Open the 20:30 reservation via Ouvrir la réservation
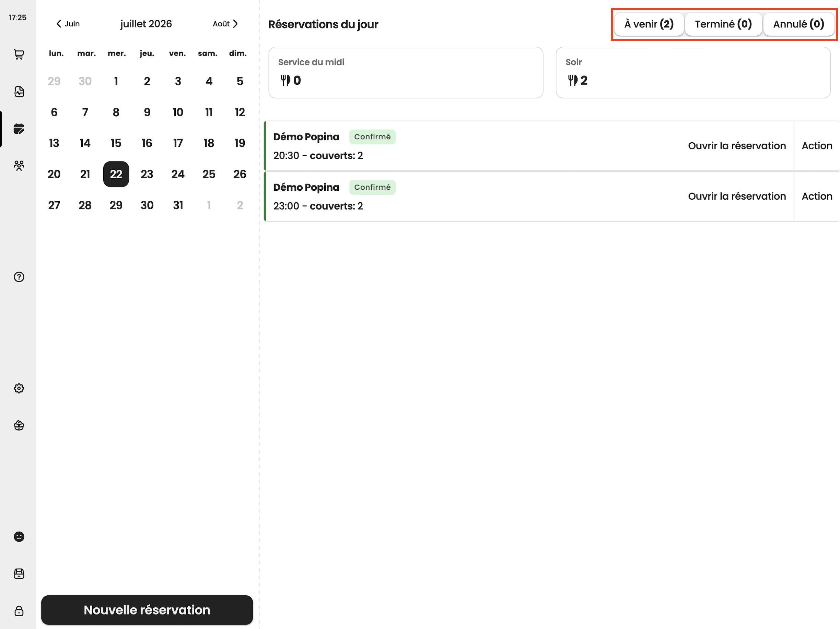Screen dimensions: 840x629 coord(737,146)
